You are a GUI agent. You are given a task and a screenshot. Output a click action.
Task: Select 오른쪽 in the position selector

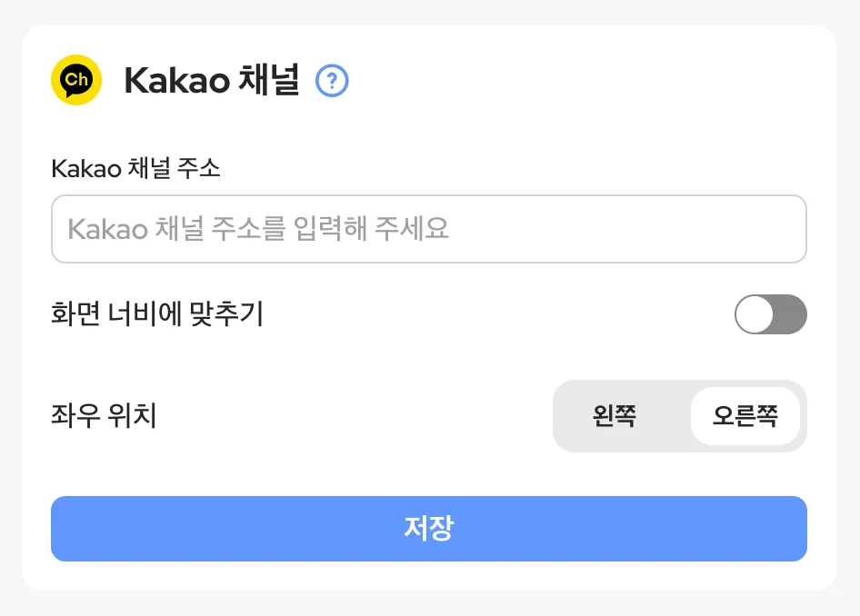745,416
